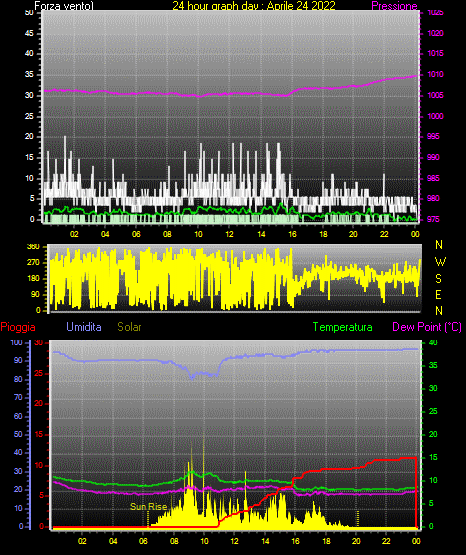Click the Pressione legend label
The height and width of the screenshot is (555, 466).
pos(394,6)
